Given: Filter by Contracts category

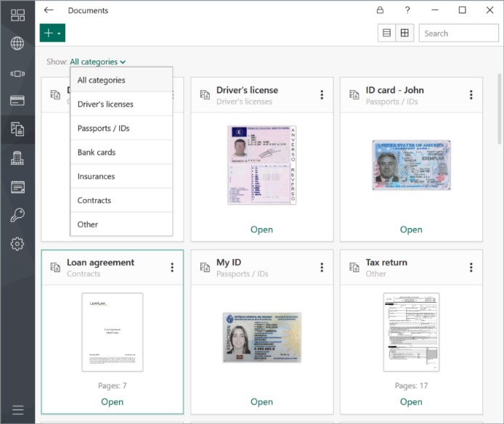Looking at the screenshot, I should (121, 200).
